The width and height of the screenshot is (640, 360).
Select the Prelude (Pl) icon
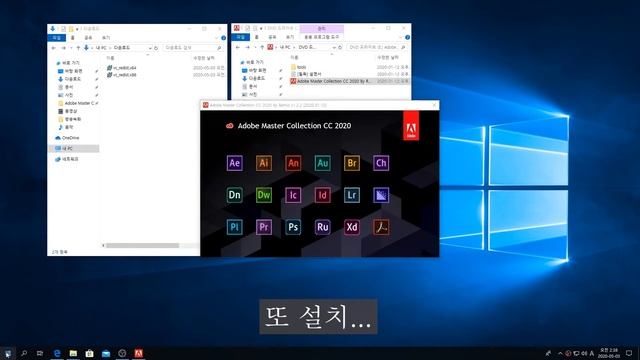click(234, 227)
